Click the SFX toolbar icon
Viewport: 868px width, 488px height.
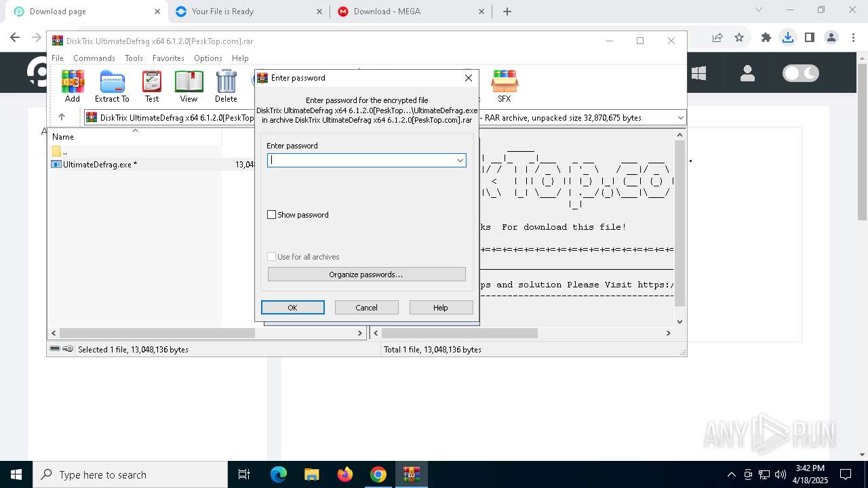[504, 86]
